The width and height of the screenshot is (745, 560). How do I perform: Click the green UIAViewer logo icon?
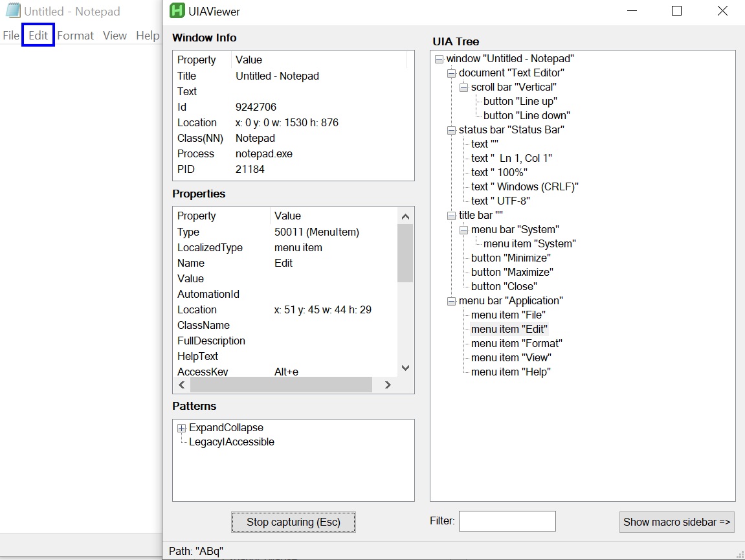[x=176, y=11]
